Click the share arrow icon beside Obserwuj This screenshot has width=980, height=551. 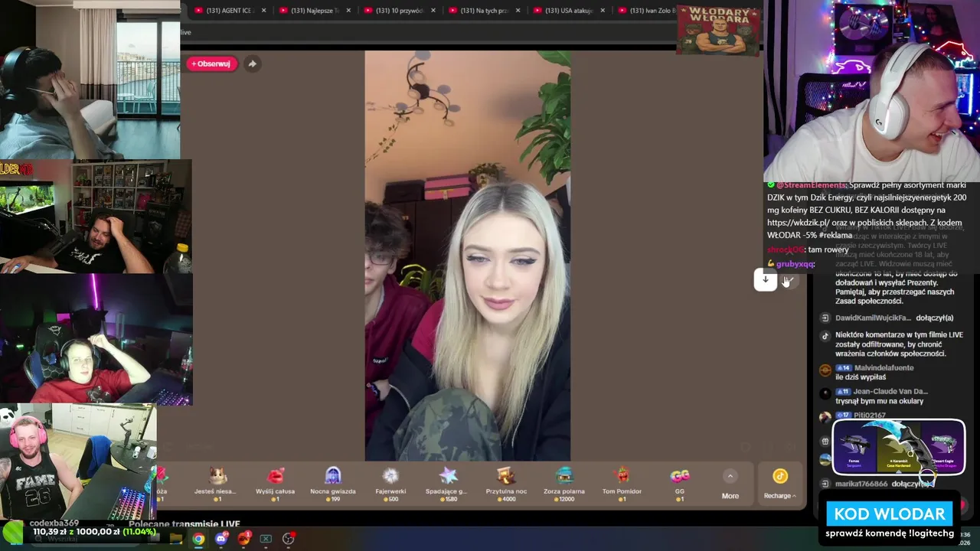click(x=252, y=64)
